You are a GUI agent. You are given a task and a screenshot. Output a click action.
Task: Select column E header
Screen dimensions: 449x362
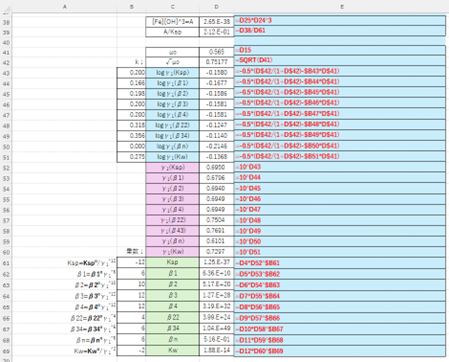tap(341, 6)
